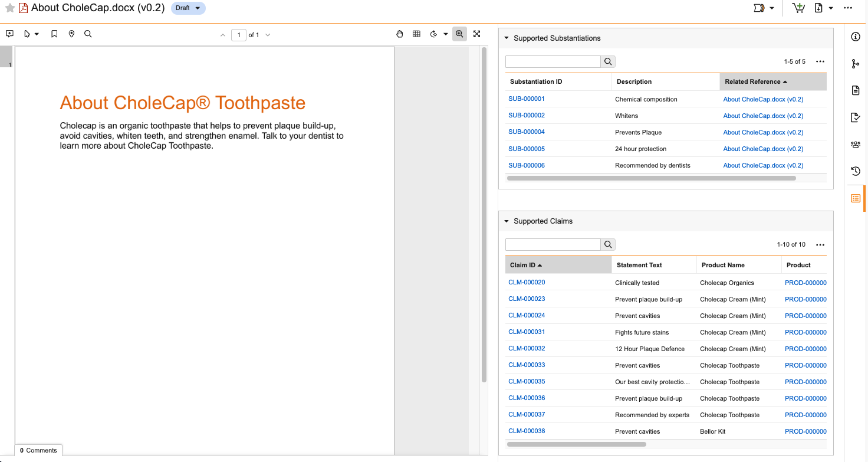Open the top-right all actions ellipsis menu
868x462 pixels.
tap(848, 8)
